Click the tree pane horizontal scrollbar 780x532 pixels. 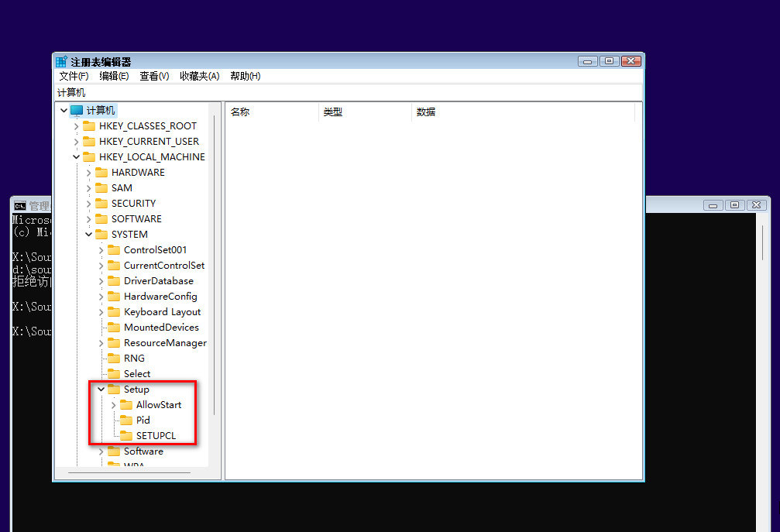point(129,473)
